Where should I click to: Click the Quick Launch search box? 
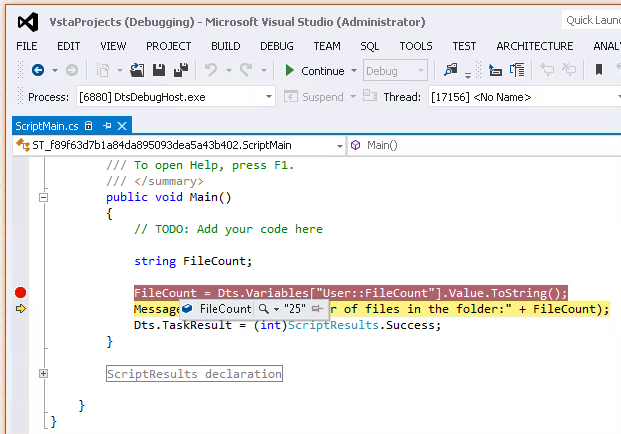pyautogui.click(x=590, y=20)
